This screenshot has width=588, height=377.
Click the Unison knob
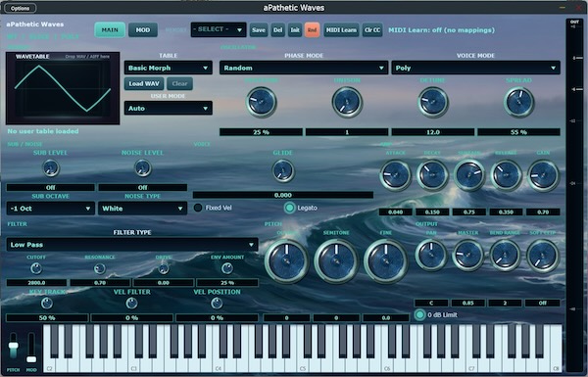[347, 102]
